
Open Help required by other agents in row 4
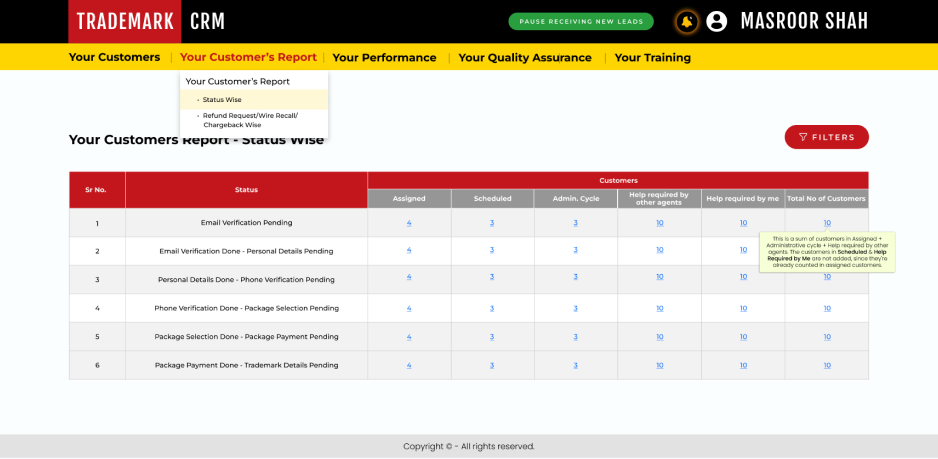(659, 308)
